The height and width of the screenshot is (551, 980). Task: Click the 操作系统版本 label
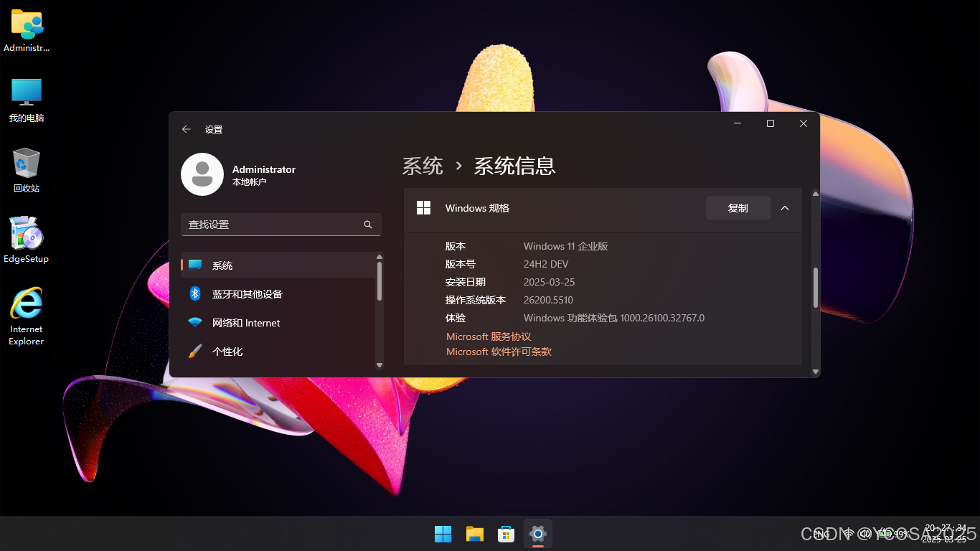click(476, 300)
